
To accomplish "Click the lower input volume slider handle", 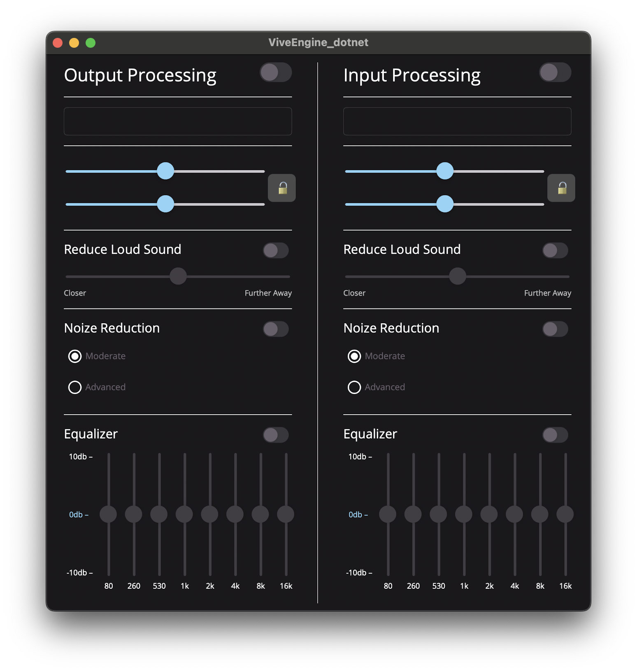I will click(445, 204).
